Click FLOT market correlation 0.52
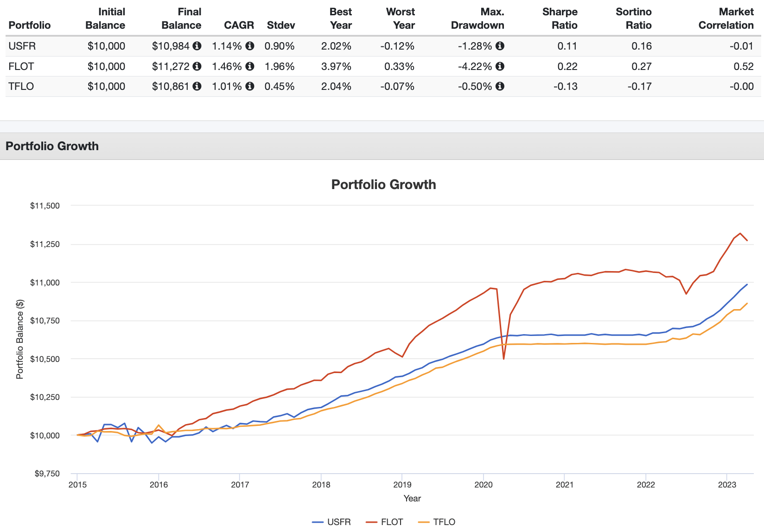Screen dimensions: 764x532 [x=744, y=66]
